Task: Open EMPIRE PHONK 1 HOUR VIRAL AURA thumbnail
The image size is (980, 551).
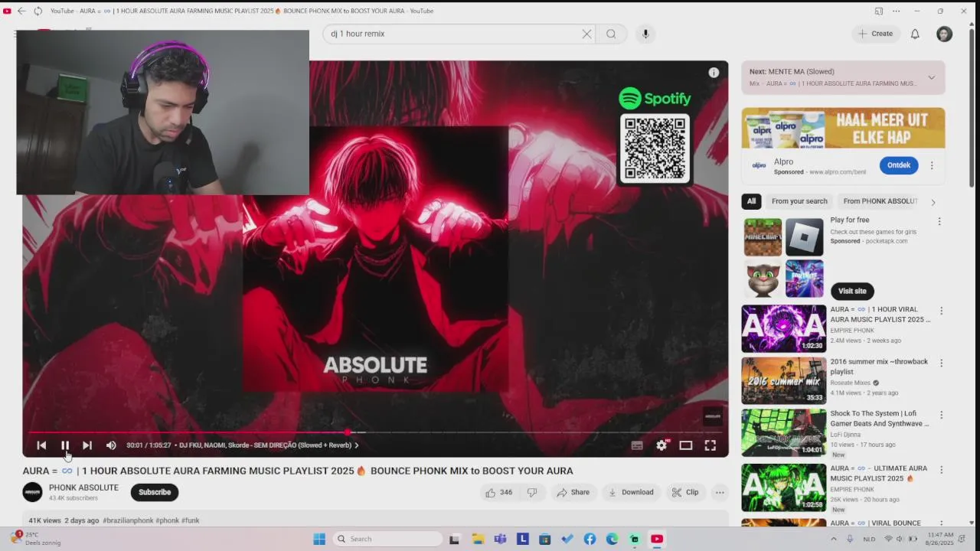Action: pos(783,328)
